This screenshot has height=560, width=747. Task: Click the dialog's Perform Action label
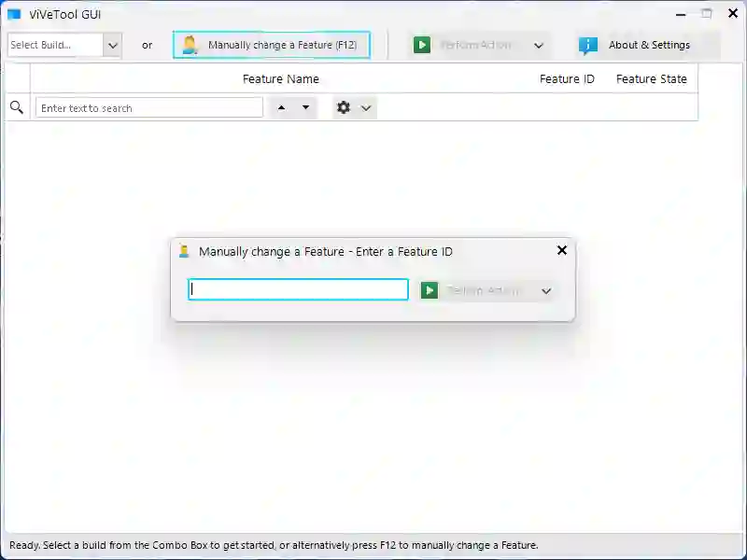click(483, 290)
